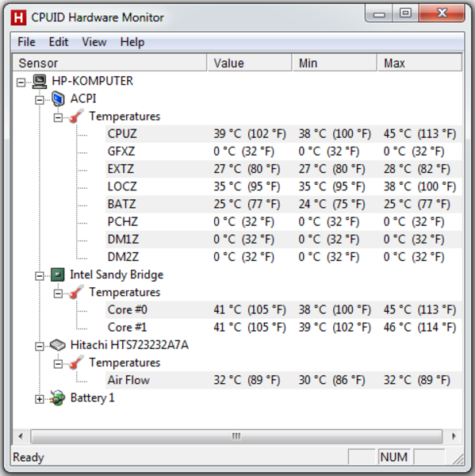
Task: Click the scroll left arrow
Action: (21, 436)
